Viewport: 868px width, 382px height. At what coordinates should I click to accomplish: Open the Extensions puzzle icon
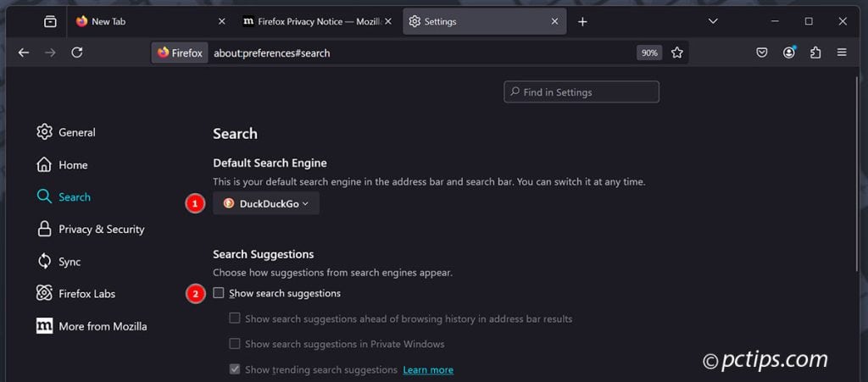point(815,53)
